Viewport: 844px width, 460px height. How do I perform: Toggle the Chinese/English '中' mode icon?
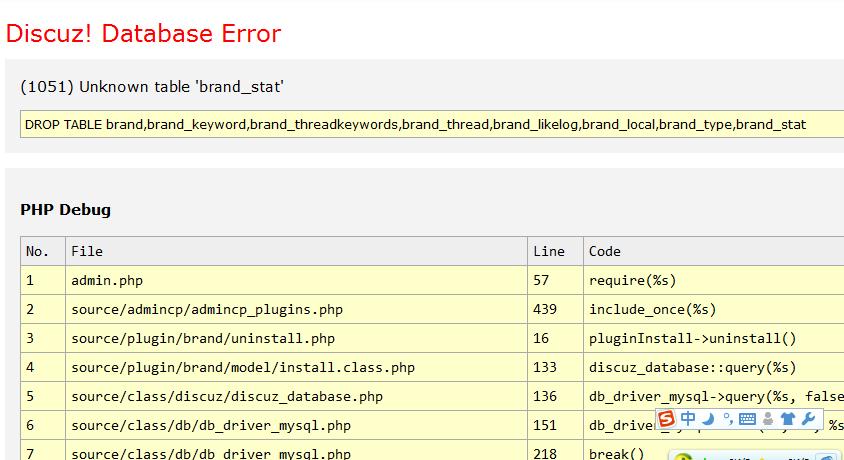(x=688, y=418)
